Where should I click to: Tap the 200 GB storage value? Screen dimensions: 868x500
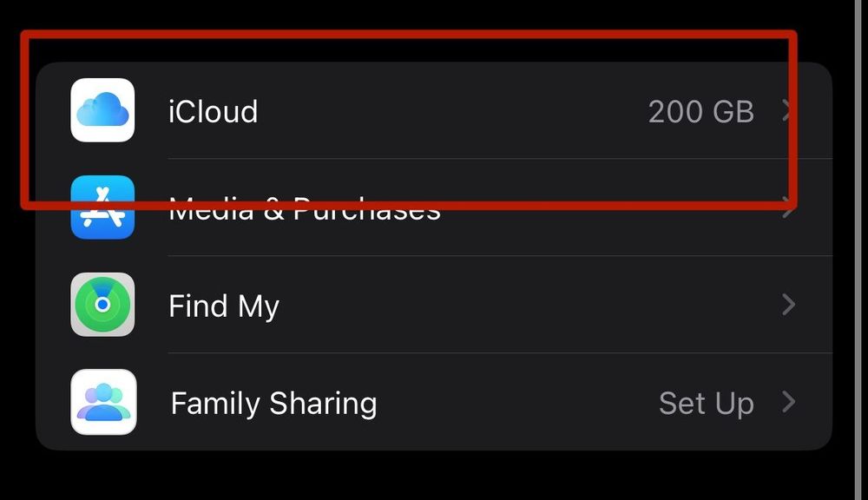700,112
